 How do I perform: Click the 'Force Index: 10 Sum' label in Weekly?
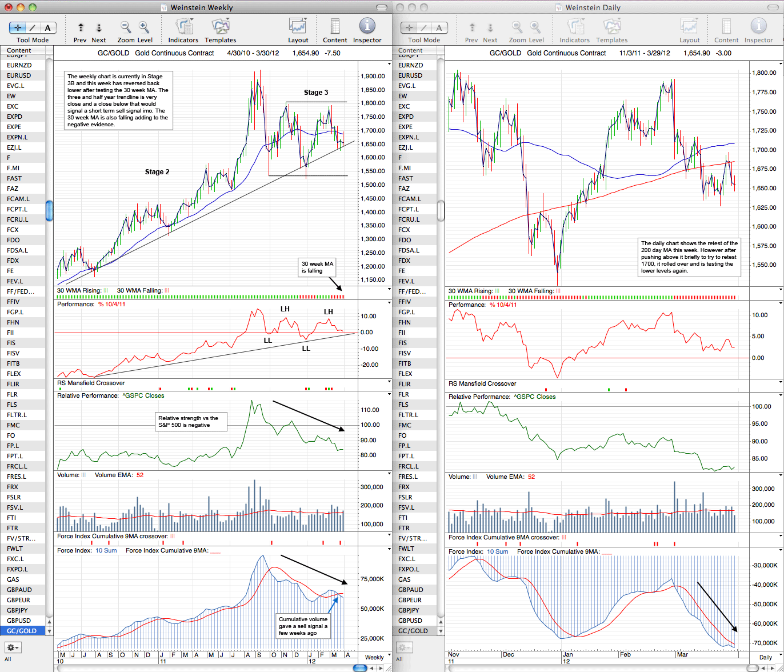click(87, 551)
